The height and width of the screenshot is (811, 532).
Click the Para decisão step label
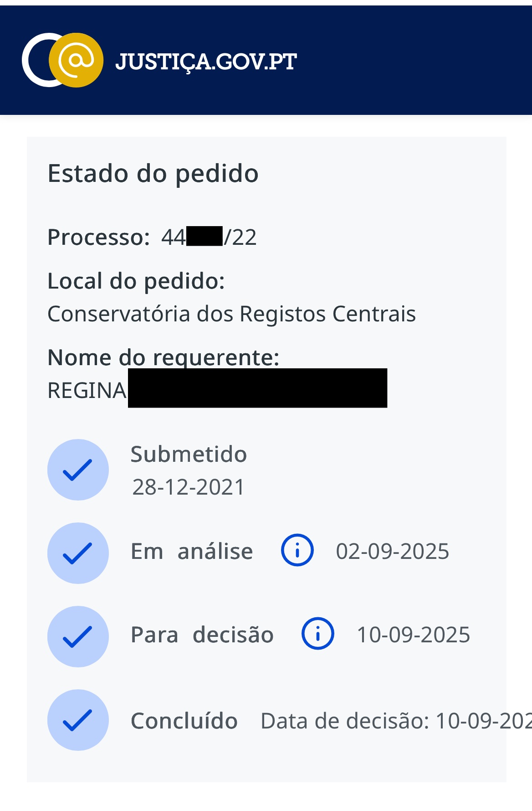click(202, 635)
